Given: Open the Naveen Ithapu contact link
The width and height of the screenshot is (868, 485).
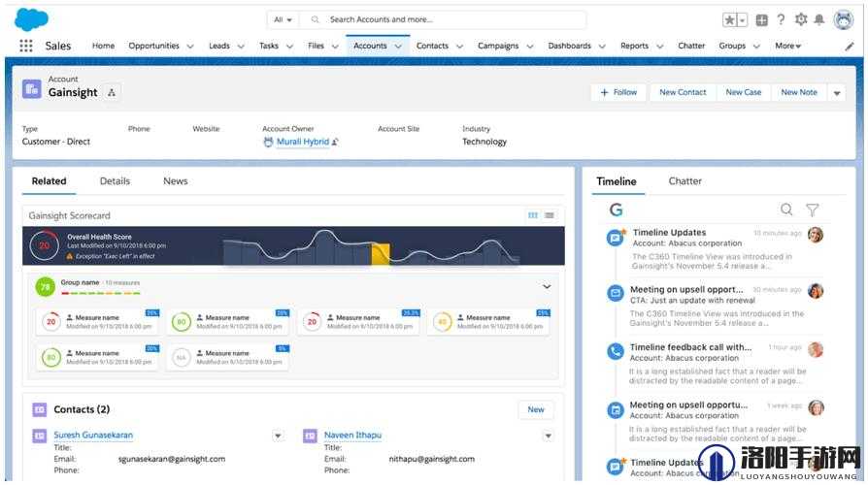Looking at the screenshot, I should tap(352, 436).
